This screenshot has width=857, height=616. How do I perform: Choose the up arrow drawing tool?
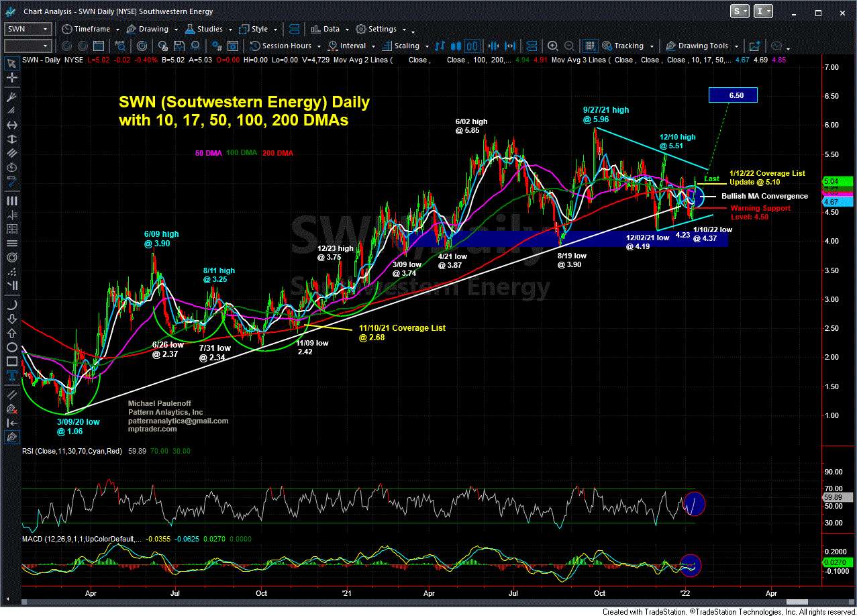tap(11, 332)
